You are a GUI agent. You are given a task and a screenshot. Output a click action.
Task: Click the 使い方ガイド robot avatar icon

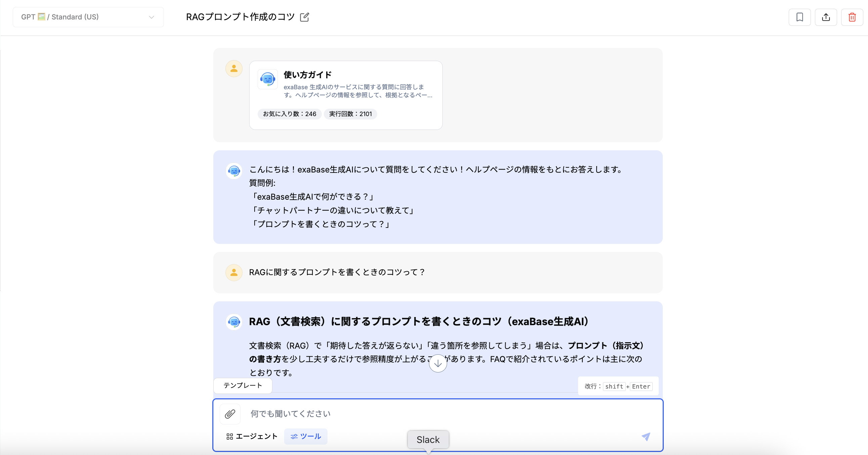[267, 79]
